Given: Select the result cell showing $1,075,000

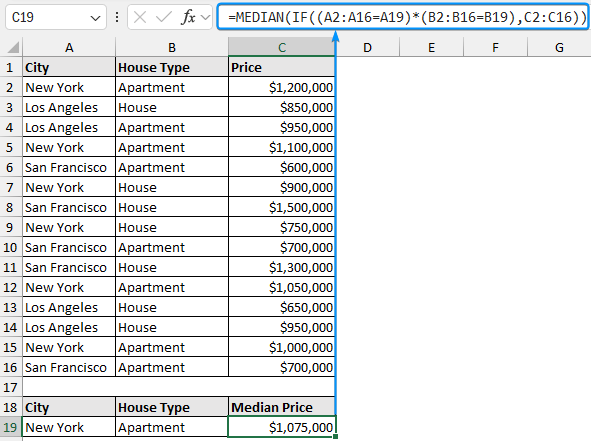Looking at the screenshot, I should tap(282, 427).
